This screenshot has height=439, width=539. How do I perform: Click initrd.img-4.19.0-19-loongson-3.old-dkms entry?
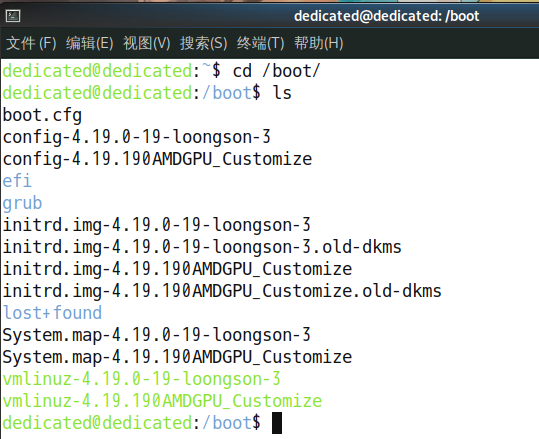(x=202, y=248)
